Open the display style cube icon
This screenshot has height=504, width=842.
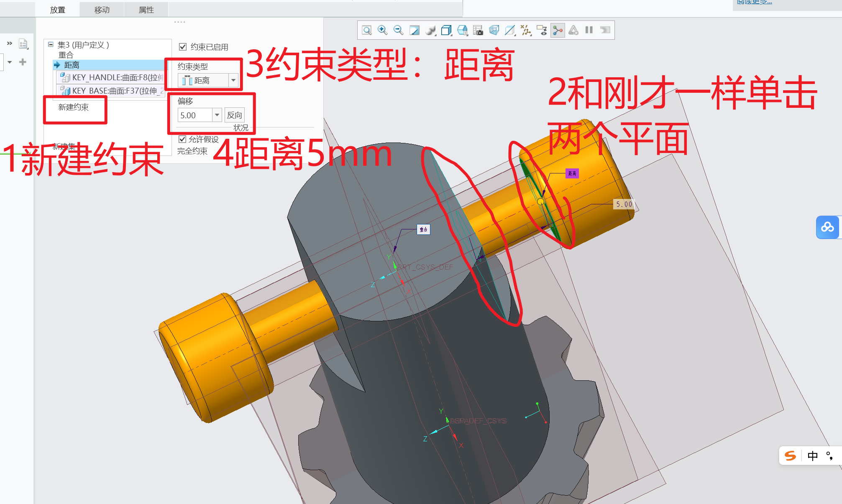click(447, 30)
